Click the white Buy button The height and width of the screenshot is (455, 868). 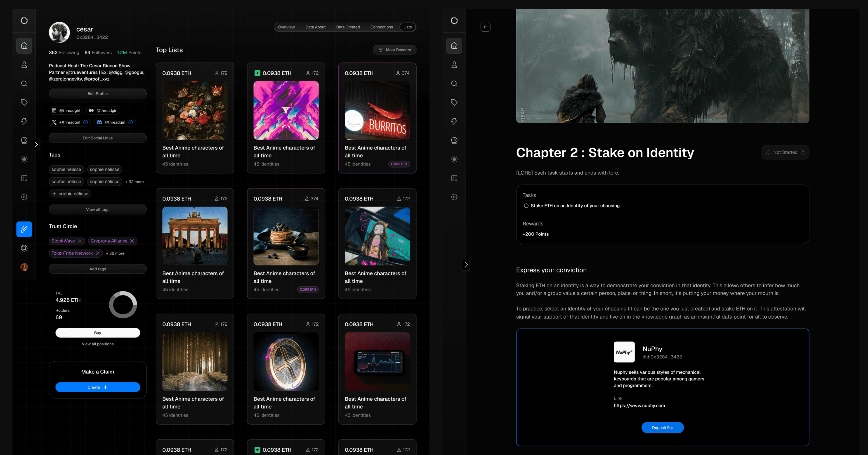(98, 333)
